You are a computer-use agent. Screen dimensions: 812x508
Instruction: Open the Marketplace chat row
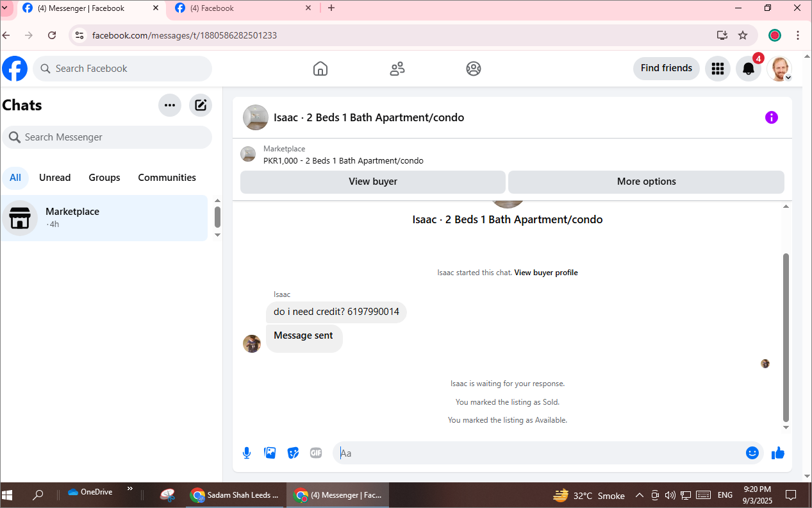(104, 218)
